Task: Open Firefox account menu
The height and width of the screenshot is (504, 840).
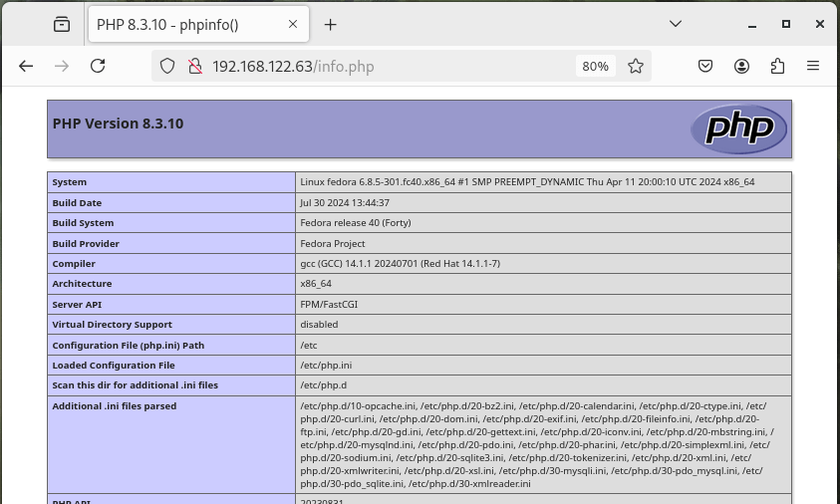Action: 741,66
